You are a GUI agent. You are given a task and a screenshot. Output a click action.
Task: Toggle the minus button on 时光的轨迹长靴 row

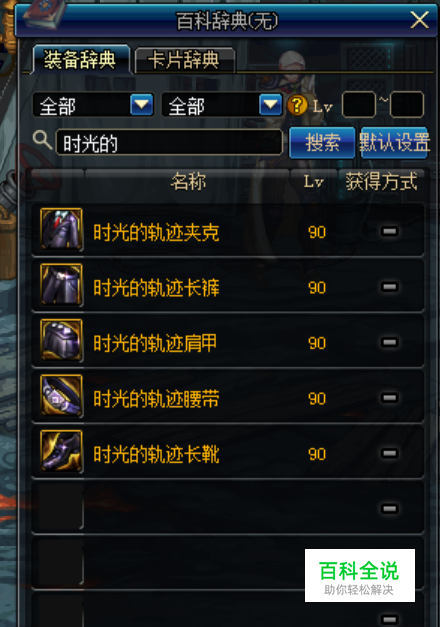click(x=389, y=453)
